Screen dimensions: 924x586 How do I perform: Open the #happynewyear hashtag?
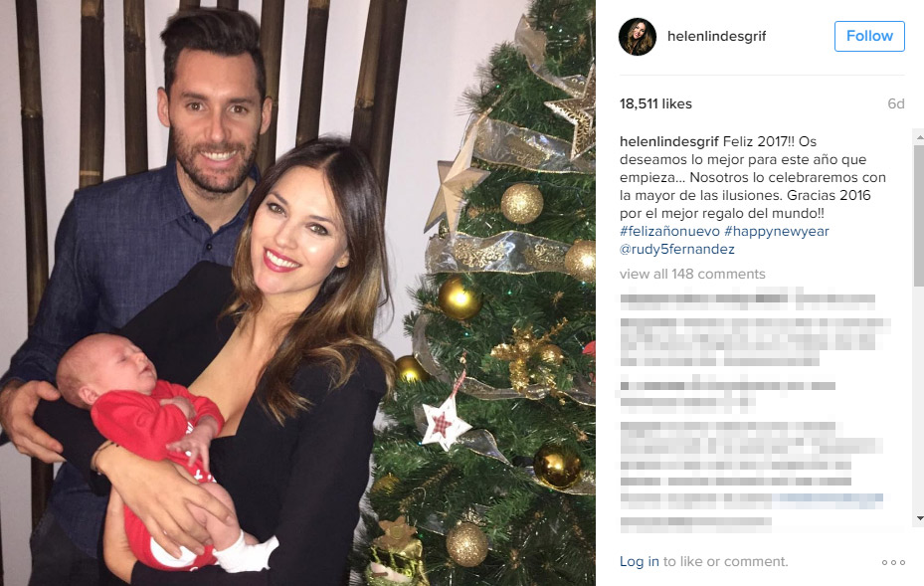[777, 231]
